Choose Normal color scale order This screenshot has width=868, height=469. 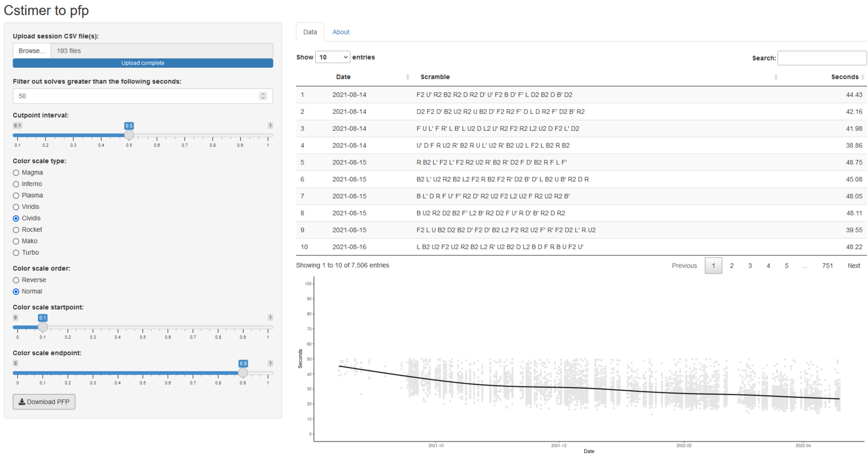click(x=16, y=291)
